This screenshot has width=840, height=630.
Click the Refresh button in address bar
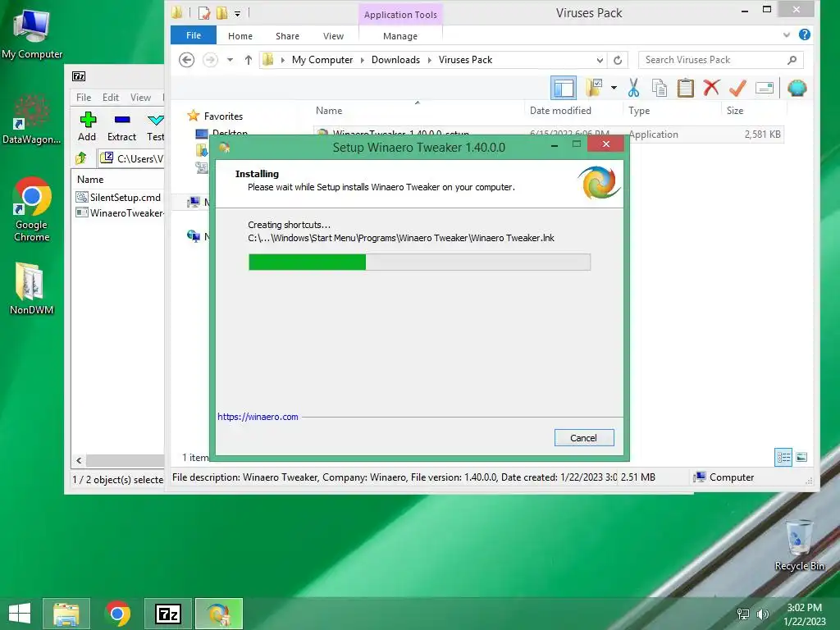coord(618,60)
